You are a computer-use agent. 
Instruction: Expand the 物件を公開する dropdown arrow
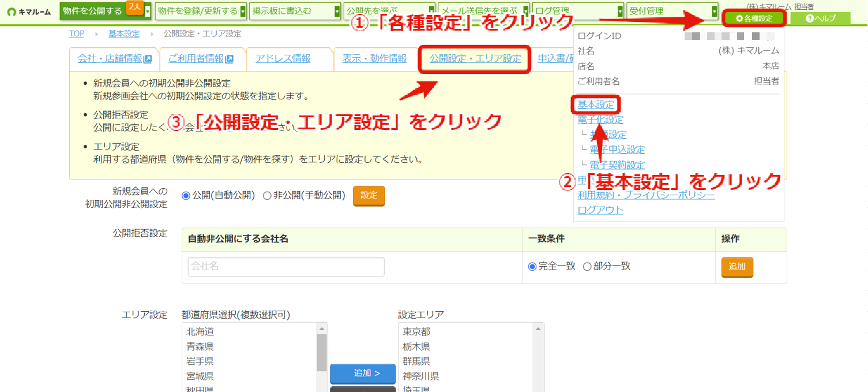[x=148, y=11]
